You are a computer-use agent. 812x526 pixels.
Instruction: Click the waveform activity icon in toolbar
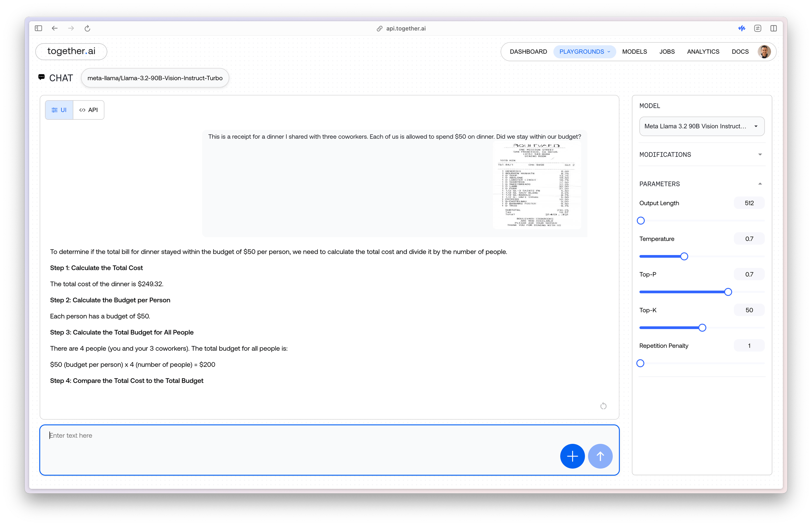tap(741, 28)
